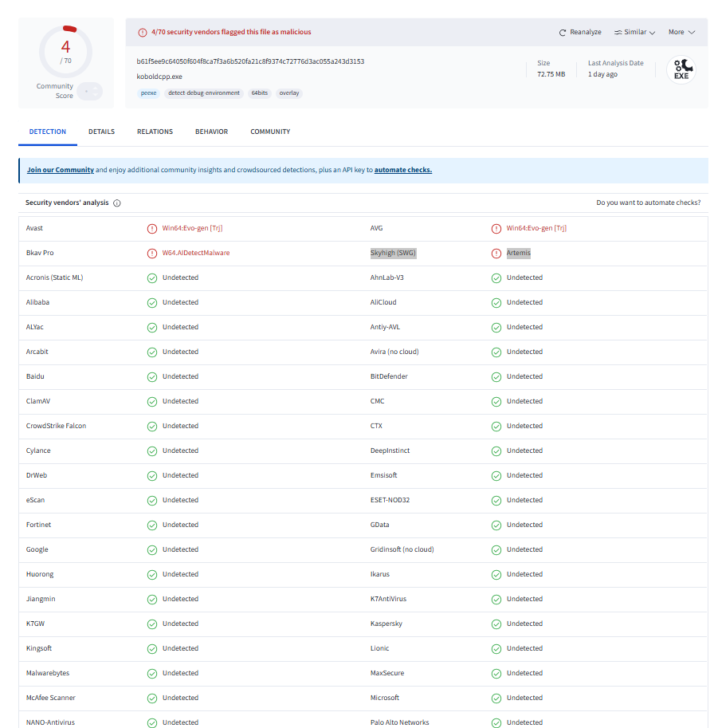This screenshot has width=714, height=728.
Task: Click the AVG row warning icon
Action: click(x=496, y=229)
